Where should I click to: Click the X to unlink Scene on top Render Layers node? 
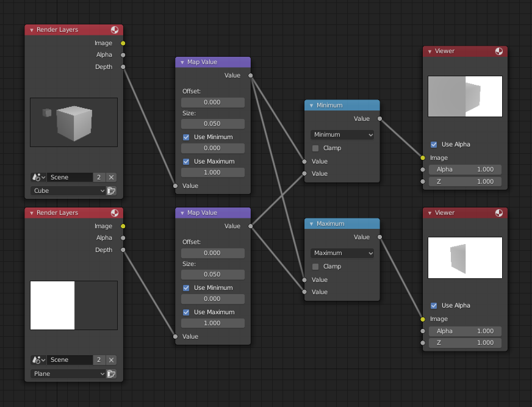pos(111,177)
